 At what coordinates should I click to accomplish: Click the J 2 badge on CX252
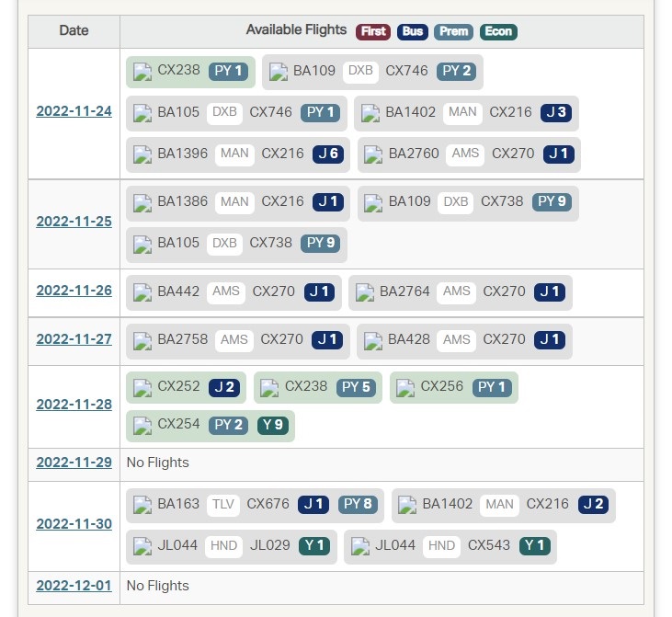coord(224,388)
